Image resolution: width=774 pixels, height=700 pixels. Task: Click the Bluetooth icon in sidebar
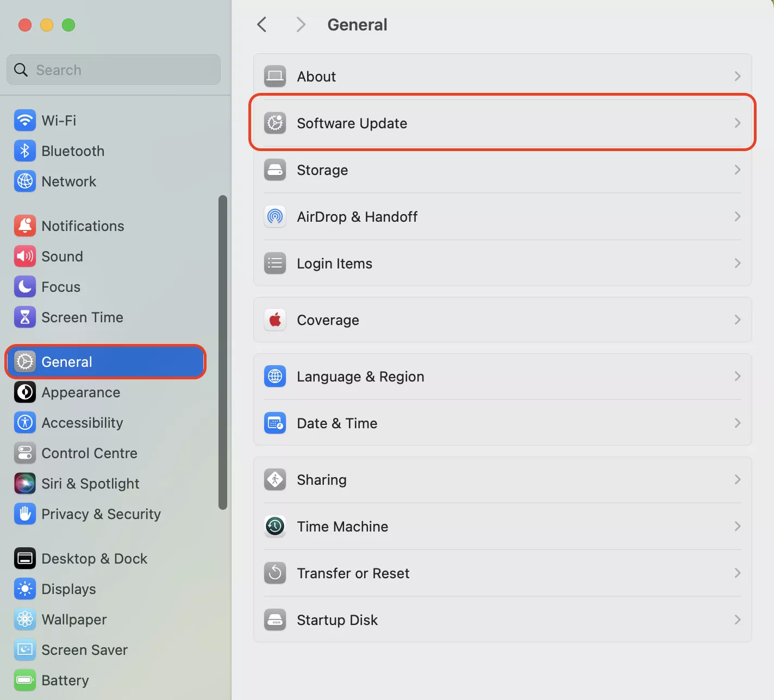(25, 151)
